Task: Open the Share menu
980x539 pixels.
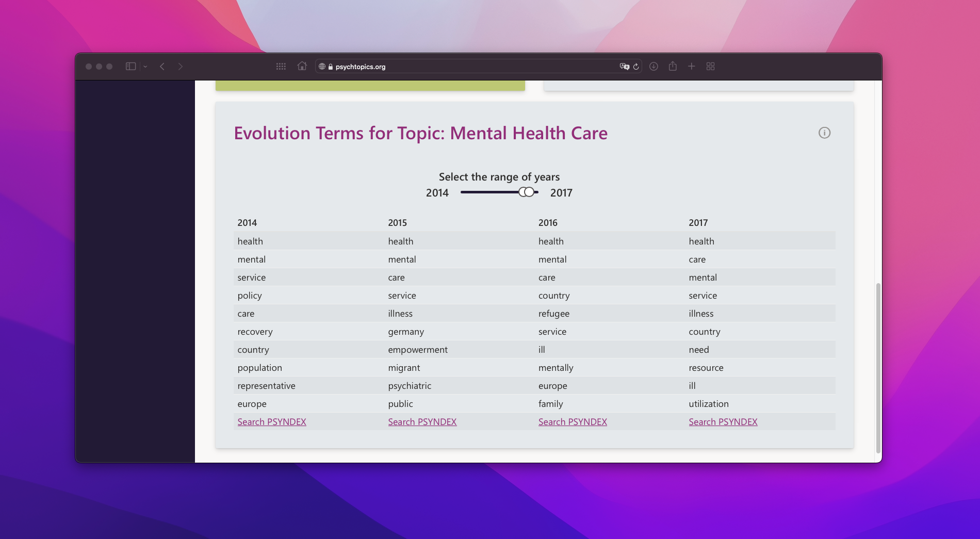Action: pyautogui.click(x=673, y=66)
